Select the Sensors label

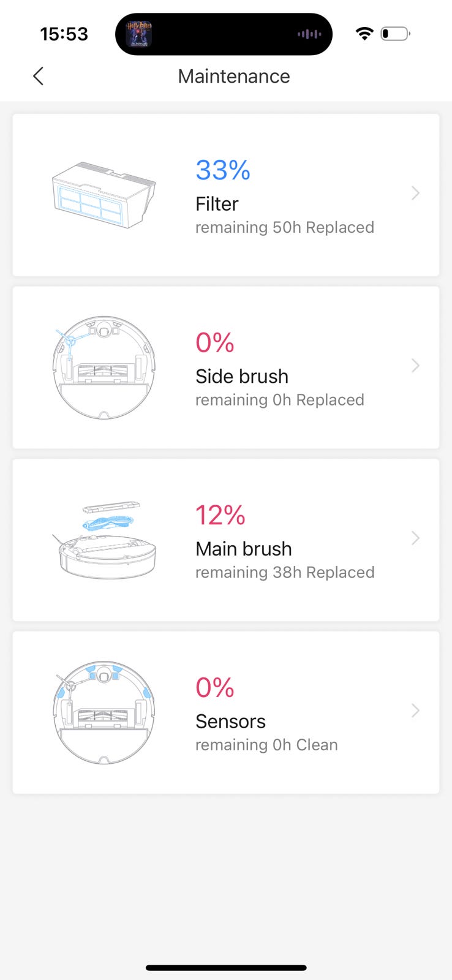(230, 722)
